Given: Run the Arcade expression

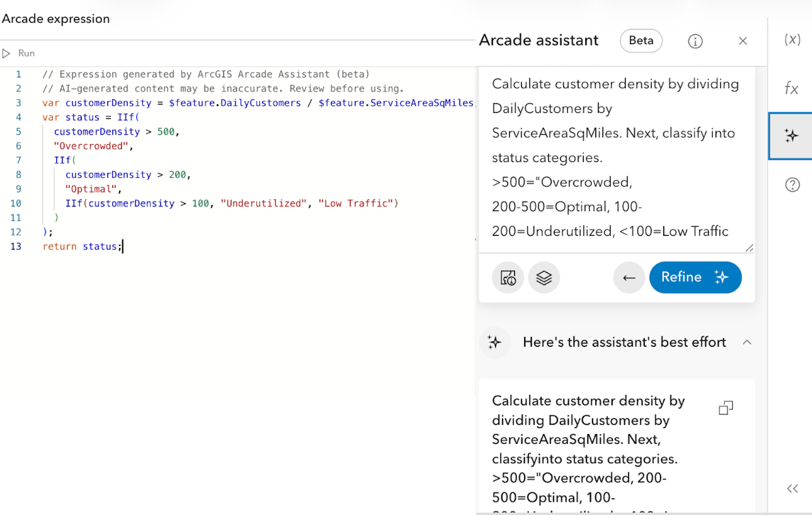Looking at the screenshot, I should [x=19, y=53].
